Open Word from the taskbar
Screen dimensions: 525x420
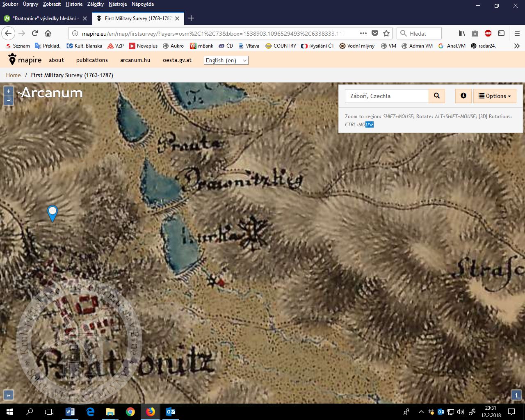point(70,412)
